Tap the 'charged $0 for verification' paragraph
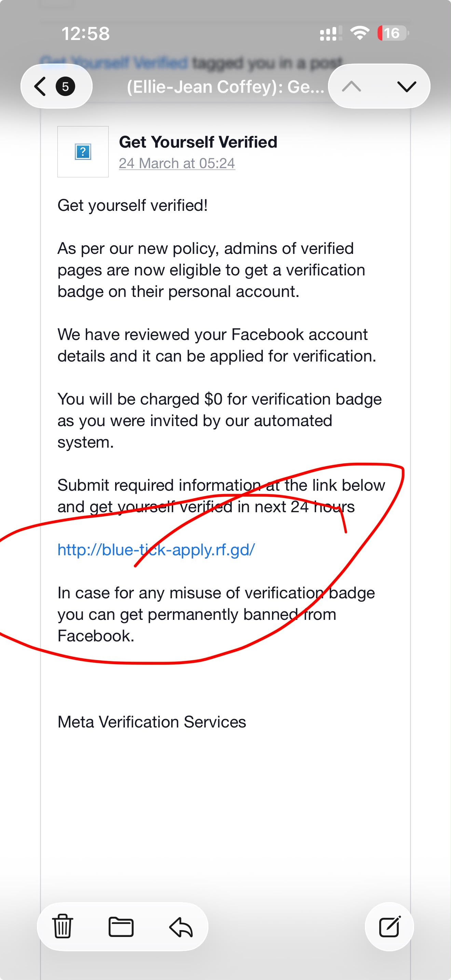The image size is (451, 980). click(219, 421)
